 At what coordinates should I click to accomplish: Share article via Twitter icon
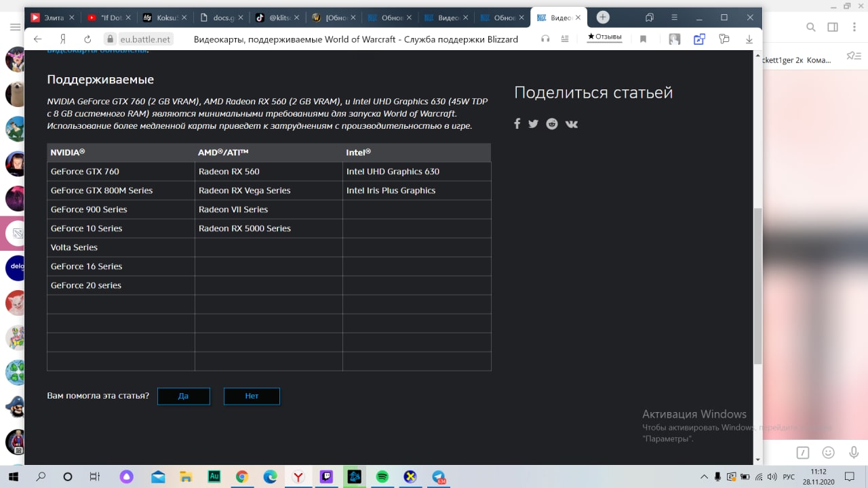[533, 123]
